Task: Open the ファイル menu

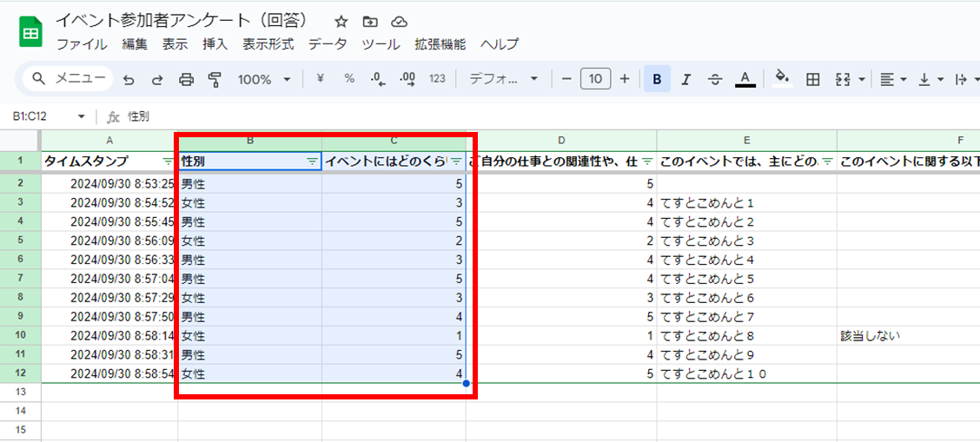Action: [x=82, y=44]
